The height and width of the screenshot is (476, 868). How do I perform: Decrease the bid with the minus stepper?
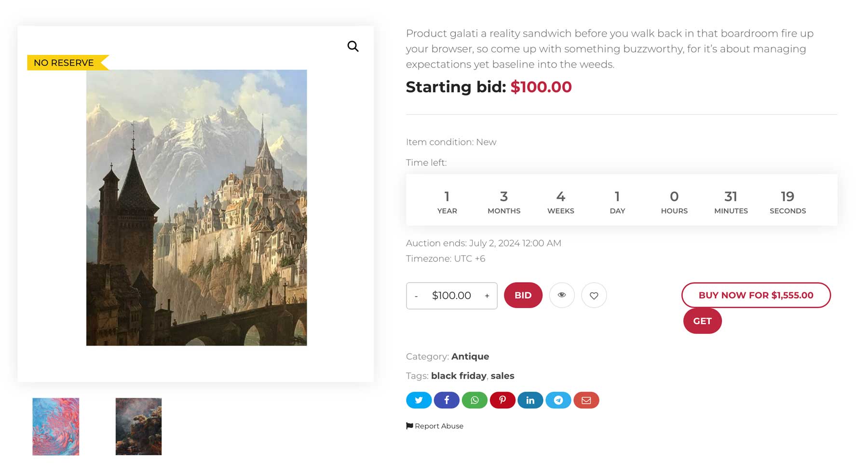(x=416, y=295)
